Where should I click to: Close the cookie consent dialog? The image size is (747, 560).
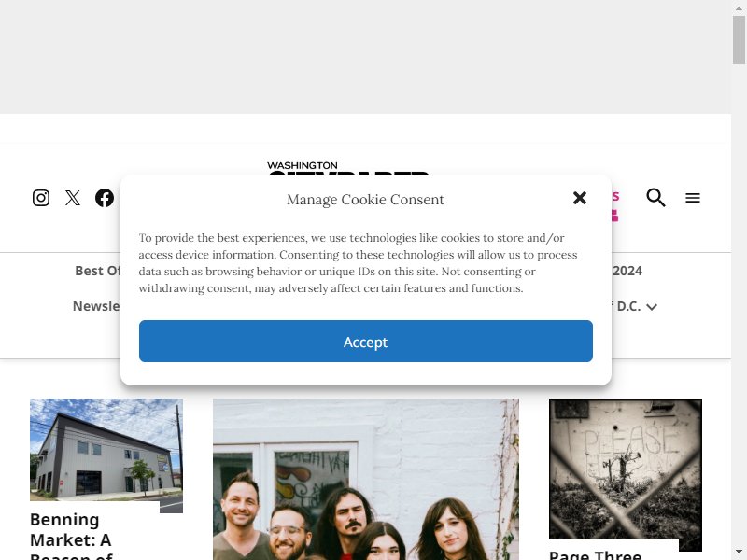click(580, 198)
